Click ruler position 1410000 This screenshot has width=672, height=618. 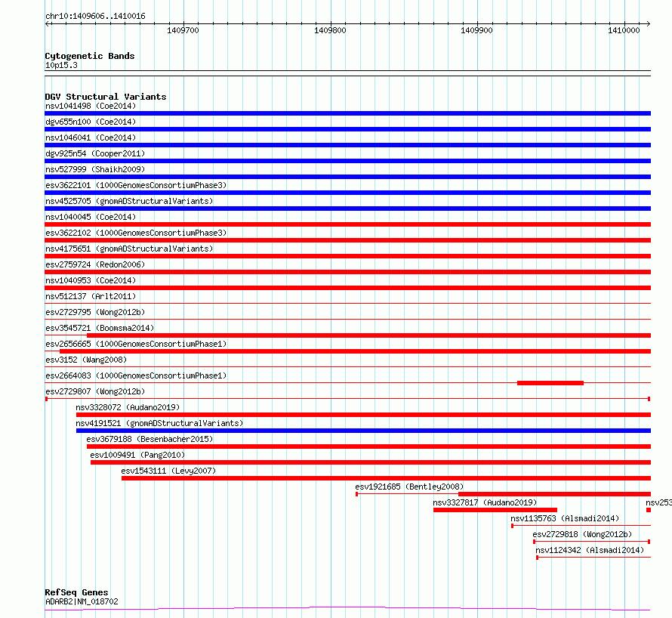pyautogui.click(x=624, y=30)
